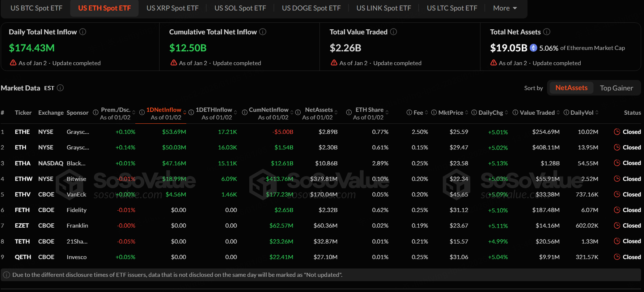Click the Franklin sponsor cell

tap(77, 225)
